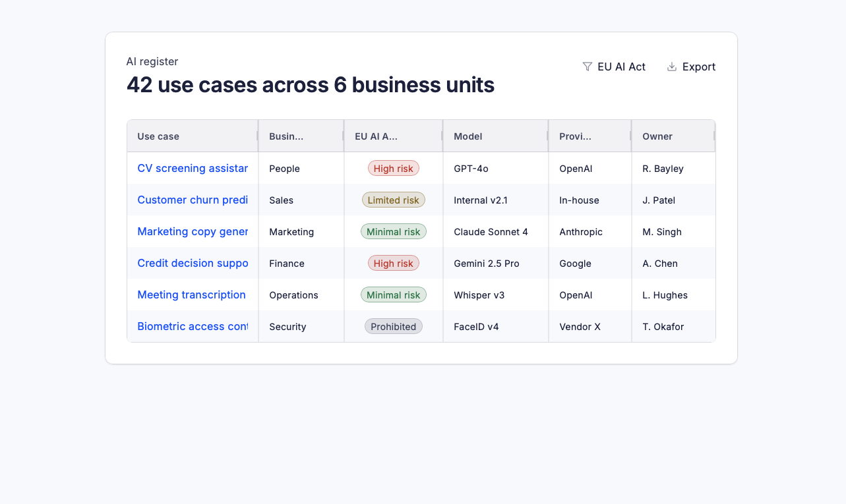Open CV screening assistant use case
This screenshot has height=504, width=846.
tap(193, 168)
